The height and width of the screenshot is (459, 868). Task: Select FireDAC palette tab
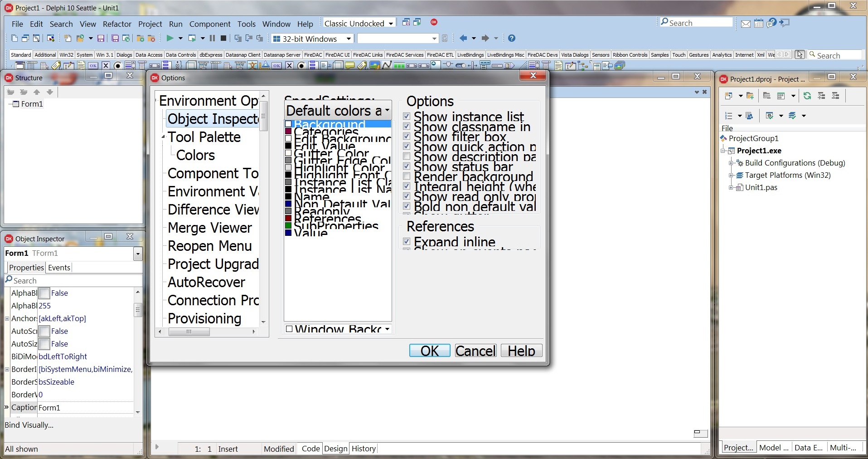point(313,55)
